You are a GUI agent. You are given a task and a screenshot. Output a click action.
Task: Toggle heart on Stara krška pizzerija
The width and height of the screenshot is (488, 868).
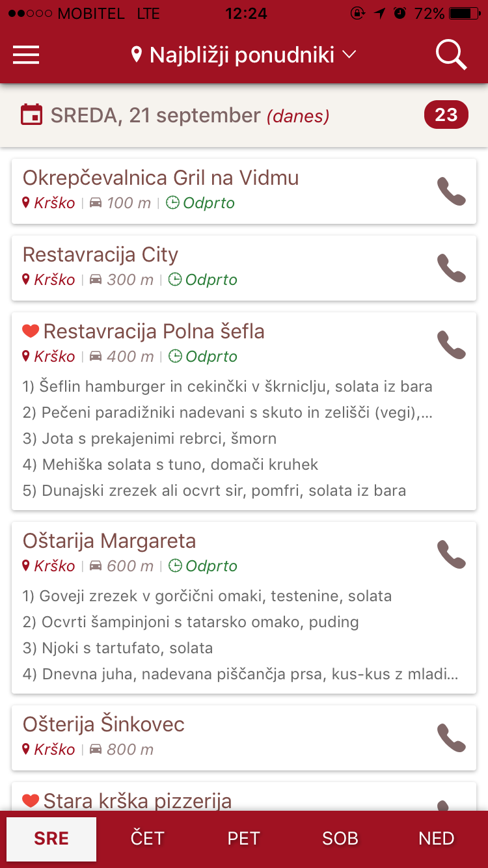(31, 801)
